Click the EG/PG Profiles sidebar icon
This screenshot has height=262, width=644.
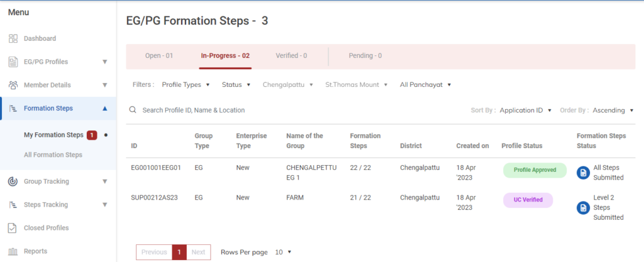(13, 62)
